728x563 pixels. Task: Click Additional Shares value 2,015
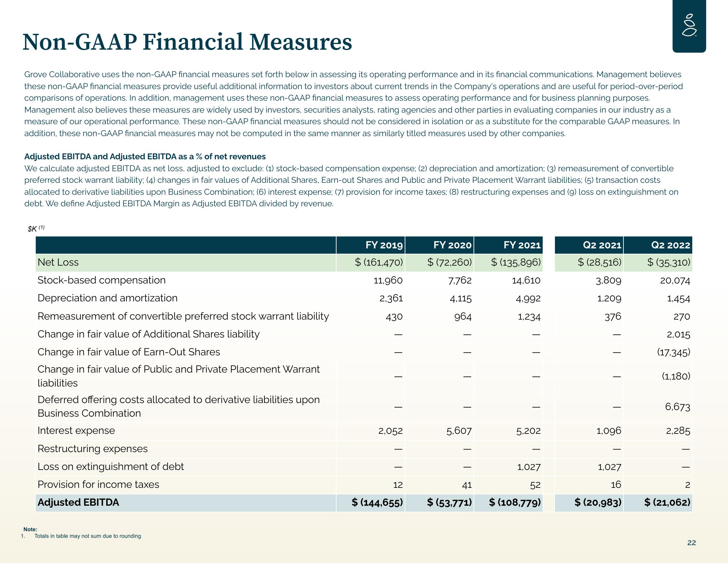pos(678,334)
